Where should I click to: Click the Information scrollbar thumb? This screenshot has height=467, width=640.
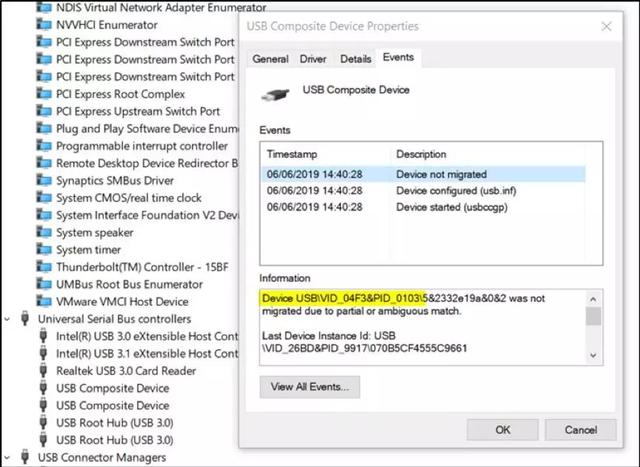click(x=593, y=316)
